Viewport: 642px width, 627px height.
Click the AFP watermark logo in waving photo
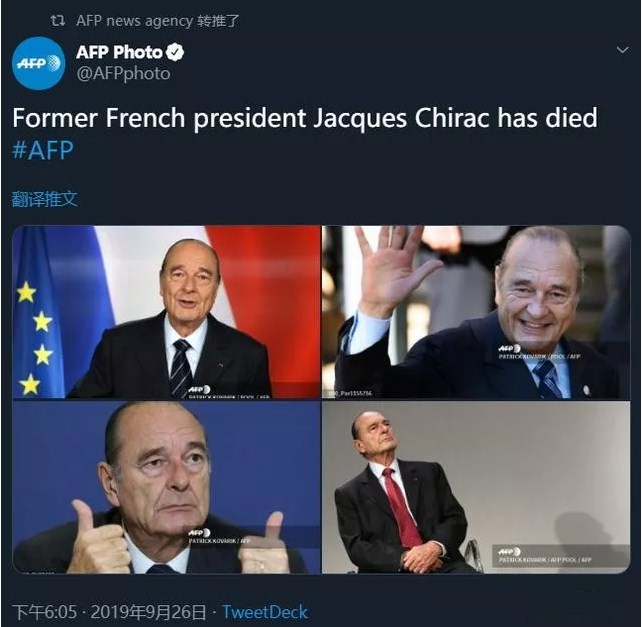509,349
